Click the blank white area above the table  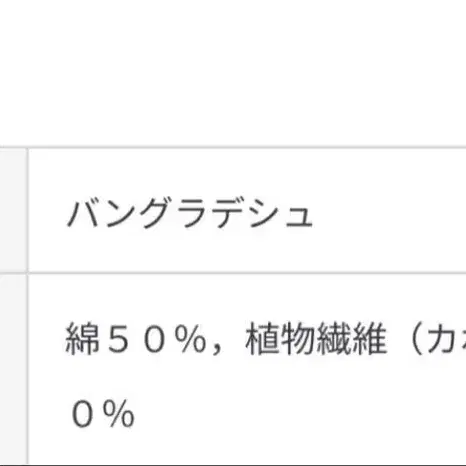point(233,72)
